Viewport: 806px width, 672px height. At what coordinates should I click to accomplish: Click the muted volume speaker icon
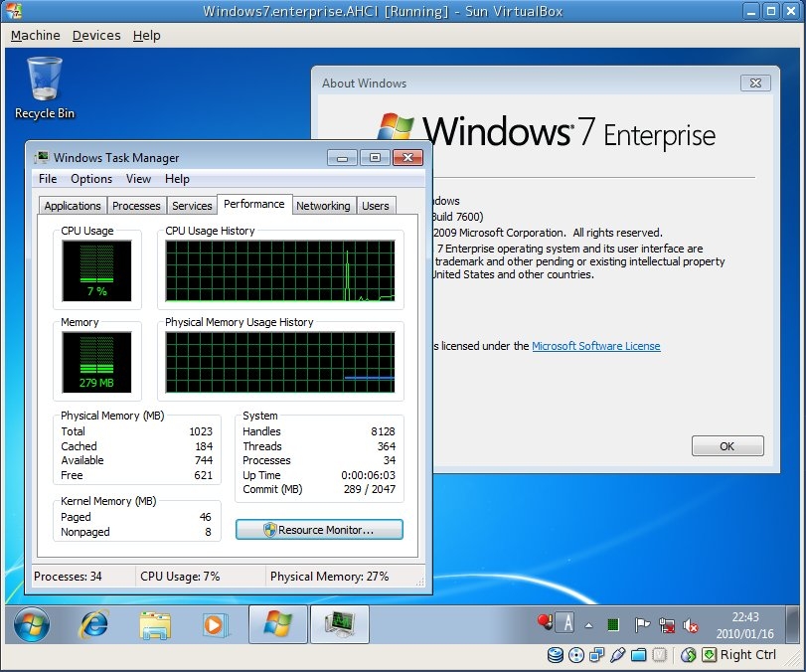point(690,625)
